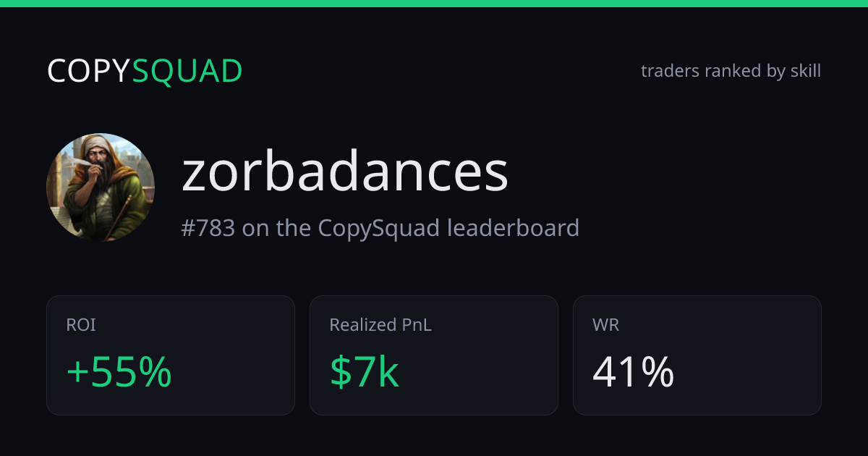
Task: Select the ROI label
Action: 81,326
